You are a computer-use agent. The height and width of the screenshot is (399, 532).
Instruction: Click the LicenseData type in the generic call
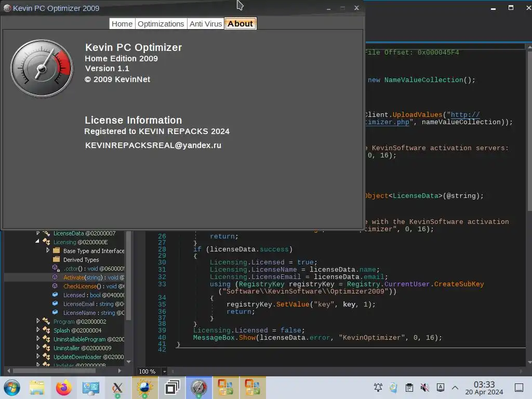pos(416,196)
